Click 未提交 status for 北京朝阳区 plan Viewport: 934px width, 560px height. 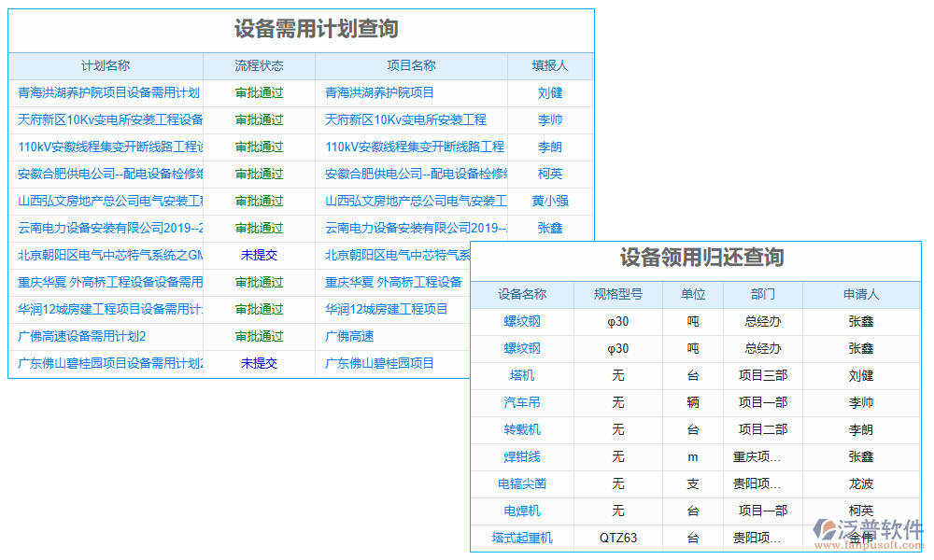pyautogui.click(x=258, y=255)
